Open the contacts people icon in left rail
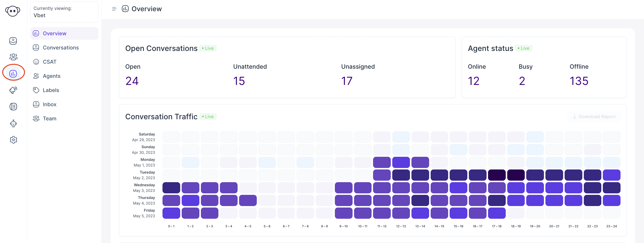Screen dimensions: 644x243 click(13, 57)
